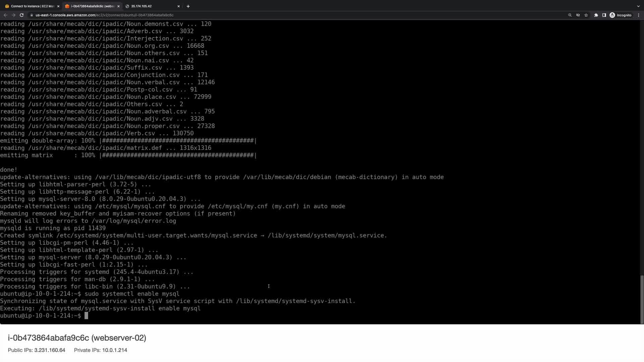The image size is (644, 362).
Task: Expand the tab search chevron
Action: click(x=638, y=6)
